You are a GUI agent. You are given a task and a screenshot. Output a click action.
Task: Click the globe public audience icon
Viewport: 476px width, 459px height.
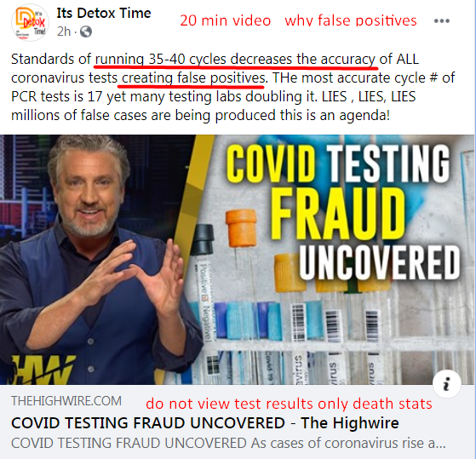86,32
